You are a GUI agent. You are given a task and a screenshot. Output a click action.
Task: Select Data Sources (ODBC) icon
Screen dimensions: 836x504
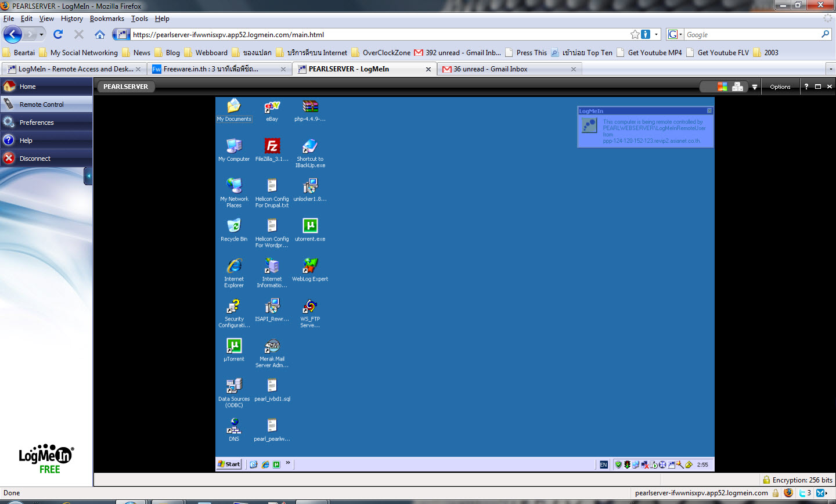(x=234, y=393)
